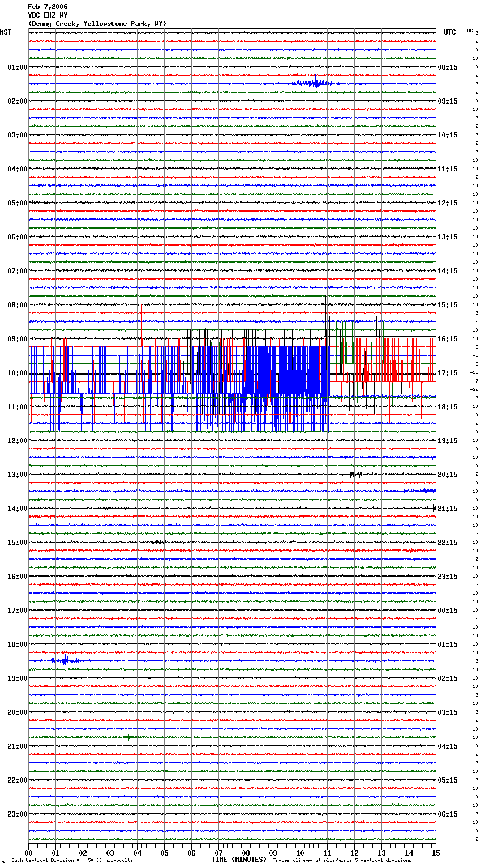Select the 10:00 MST row label

[x=18, y=373]
